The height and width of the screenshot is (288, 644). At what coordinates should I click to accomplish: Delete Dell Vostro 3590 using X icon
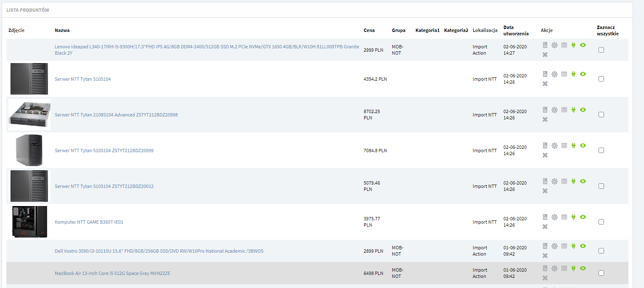pos(545,256)
